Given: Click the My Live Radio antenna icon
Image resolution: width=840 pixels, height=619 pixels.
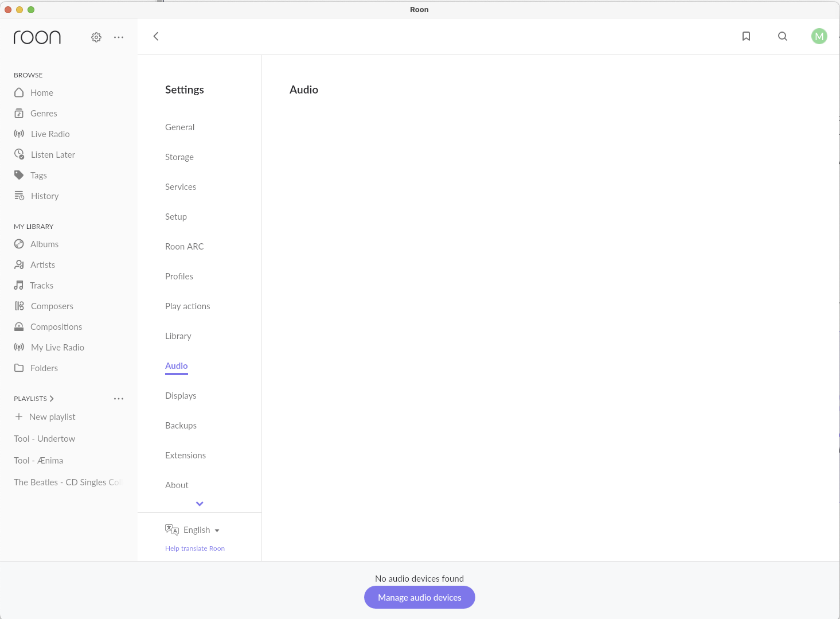Looking at the screenshot, I should (19, 347).
